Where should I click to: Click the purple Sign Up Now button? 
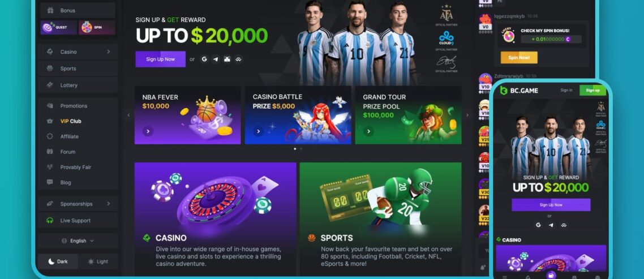tap(161, 59)
